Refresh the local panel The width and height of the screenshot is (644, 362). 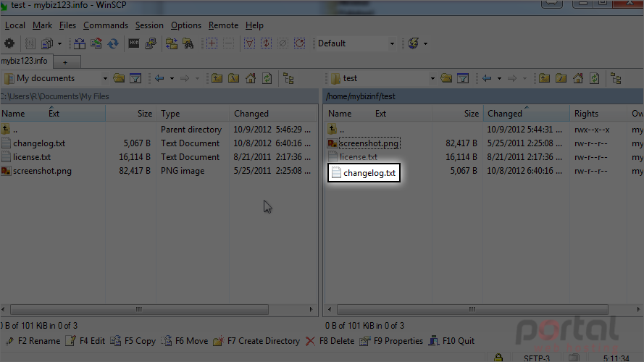coord(267,78)
